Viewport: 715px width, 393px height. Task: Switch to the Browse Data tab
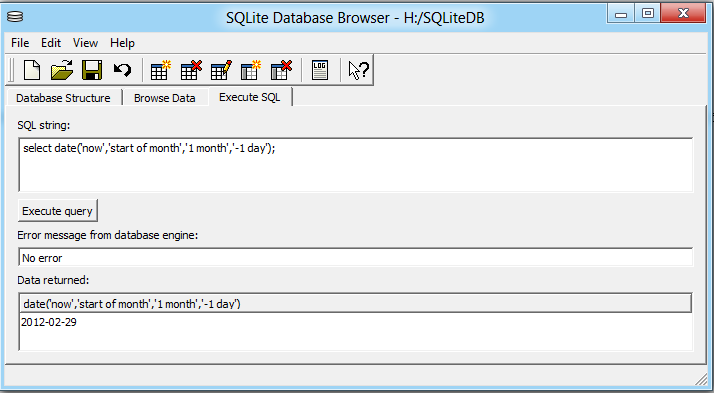[165, 98]
